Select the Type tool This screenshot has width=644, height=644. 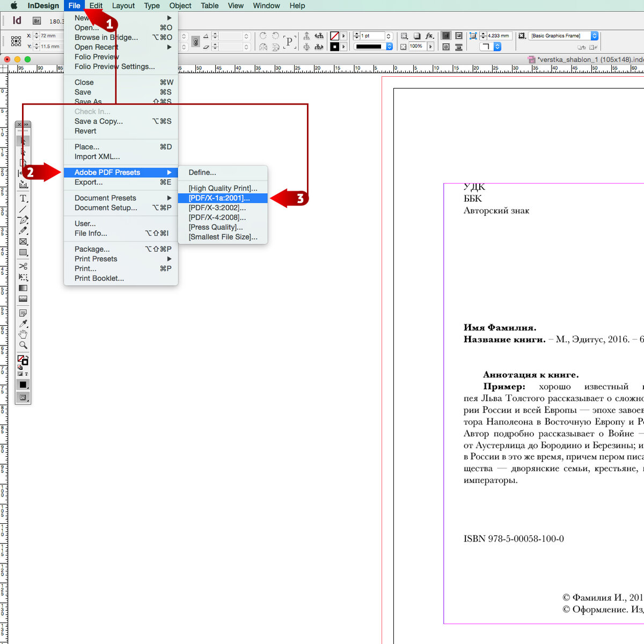pos(23,198)
